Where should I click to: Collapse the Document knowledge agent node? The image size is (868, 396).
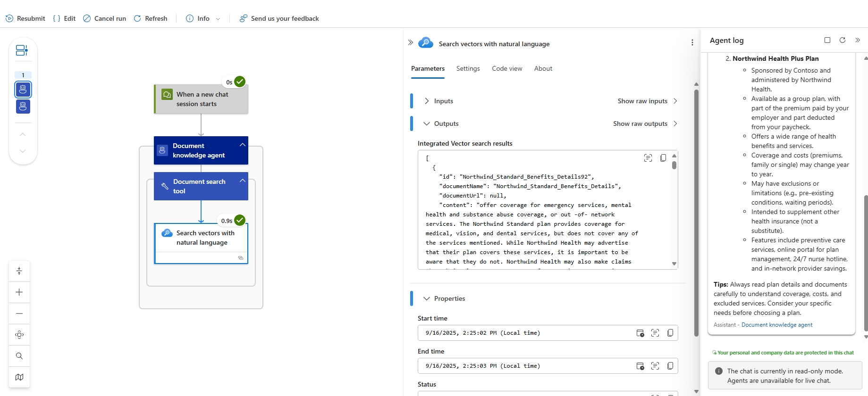243,145
